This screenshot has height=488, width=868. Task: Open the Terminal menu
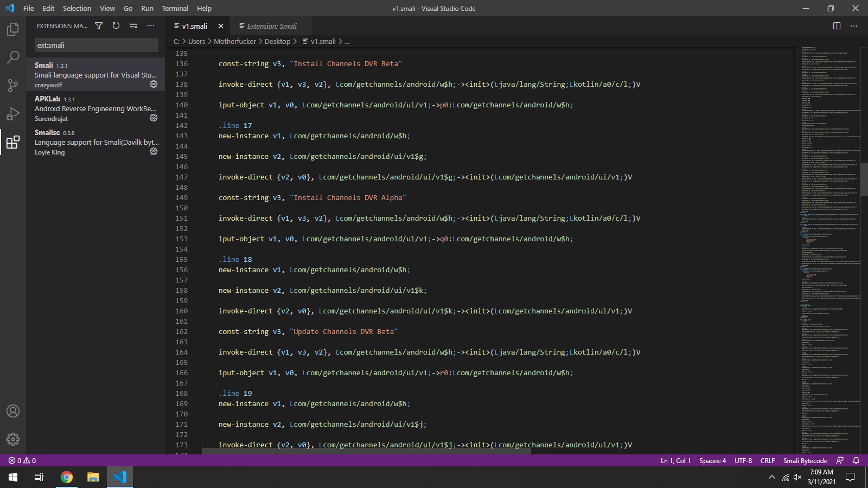[175, 8]
